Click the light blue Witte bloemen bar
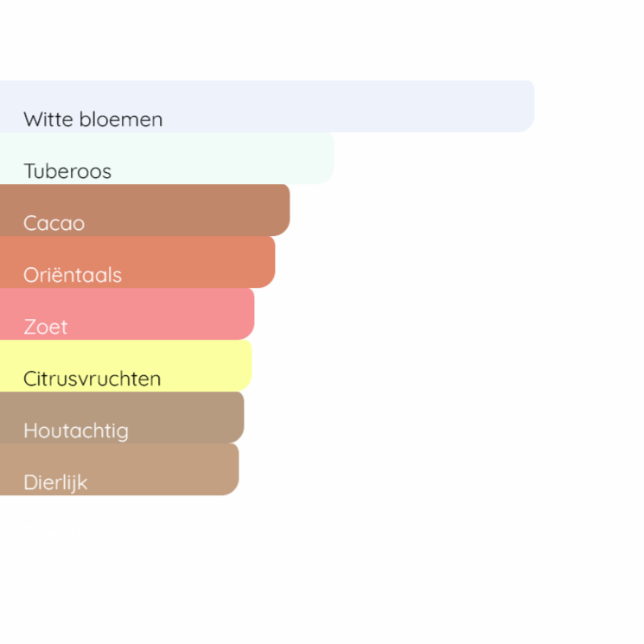644x644 pixels. 346,105
